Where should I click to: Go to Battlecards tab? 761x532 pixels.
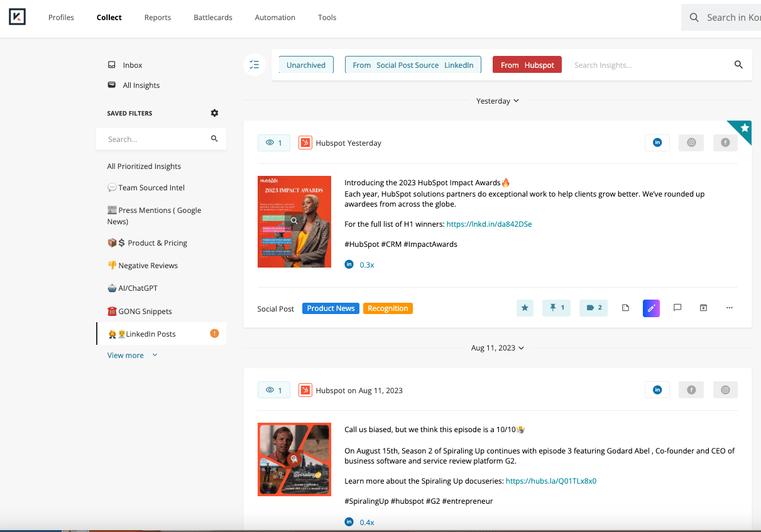(x=213, y=18)
